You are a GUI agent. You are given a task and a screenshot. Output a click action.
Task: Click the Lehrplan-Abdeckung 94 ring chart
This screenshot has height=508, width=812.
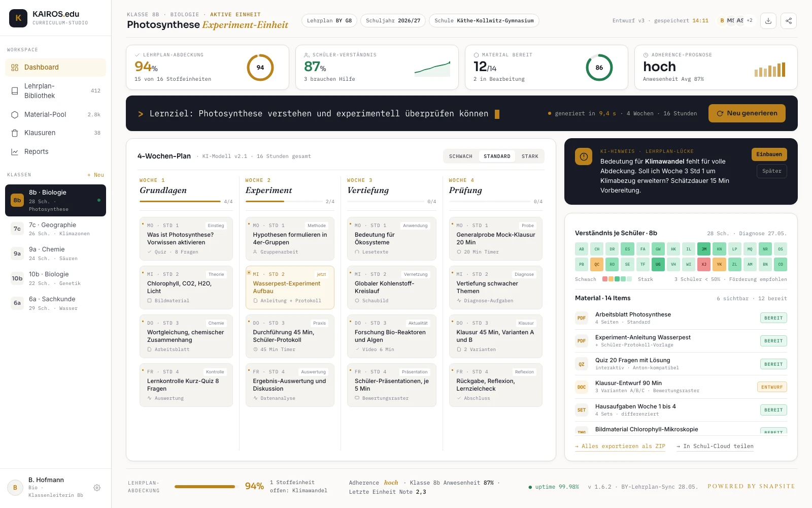pyautogui.click(x=260, y=68)
